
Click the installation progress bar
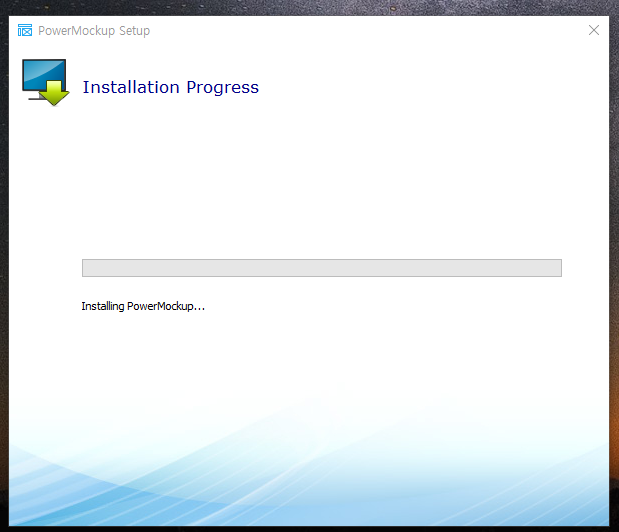322,268
